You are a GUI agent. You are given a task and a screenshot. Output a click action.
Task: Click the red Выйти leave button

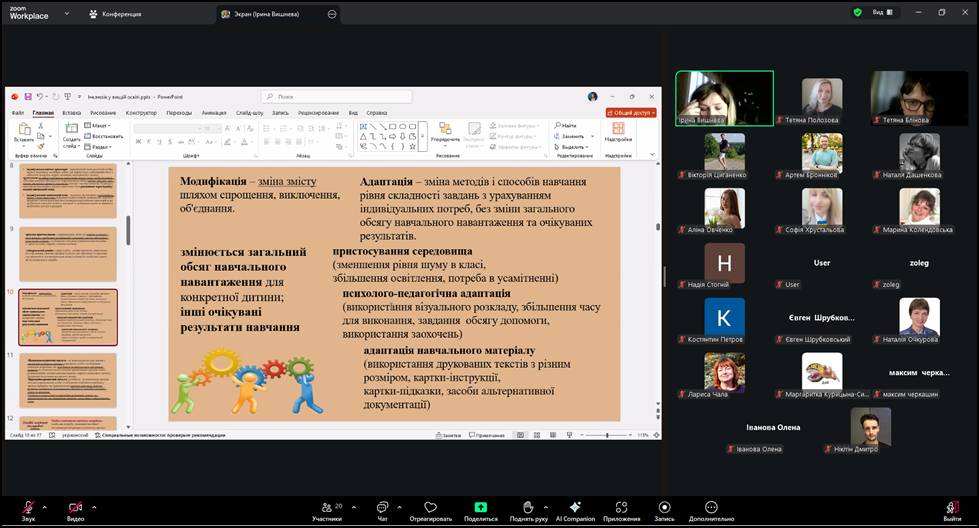(951, 508)
